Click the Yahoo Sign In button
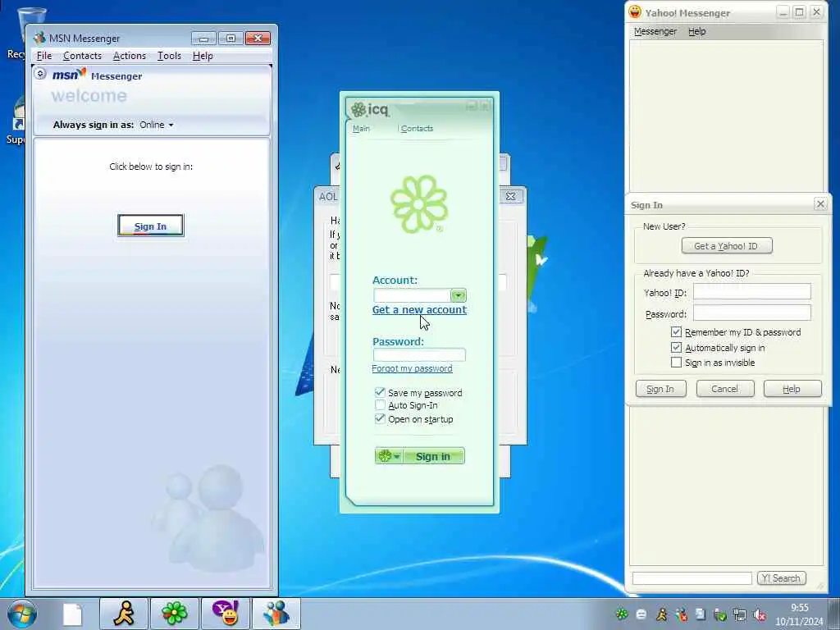840x630 pixels. (x=660, y=389)
